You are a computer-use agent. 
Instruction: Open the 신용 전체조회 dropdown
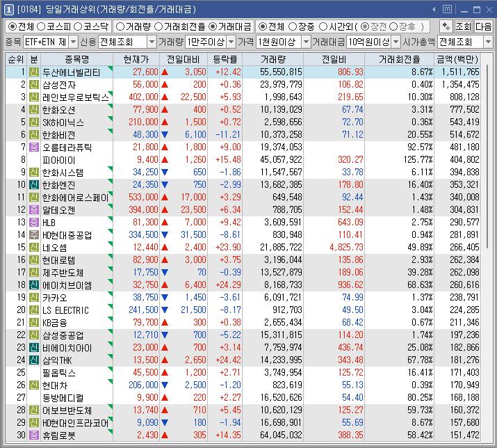click(x=152, y=42)
